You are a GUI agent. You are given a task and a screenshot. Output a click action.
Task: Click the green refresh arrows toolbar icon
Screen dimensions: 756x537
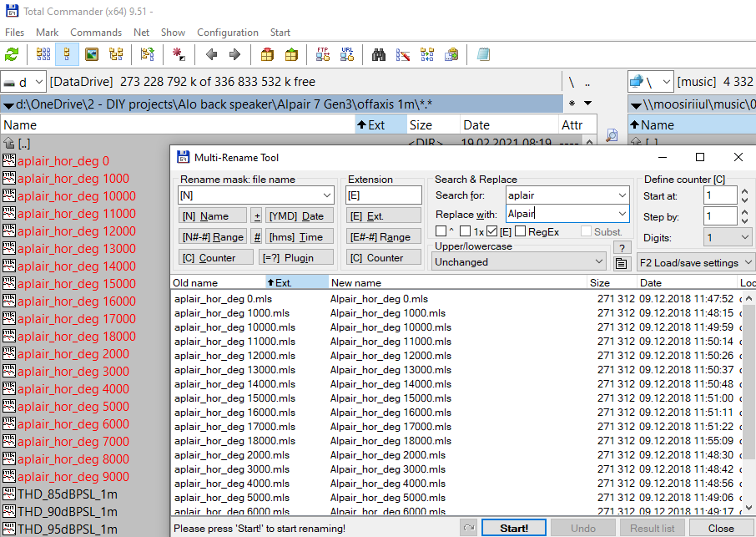(12, 54)
